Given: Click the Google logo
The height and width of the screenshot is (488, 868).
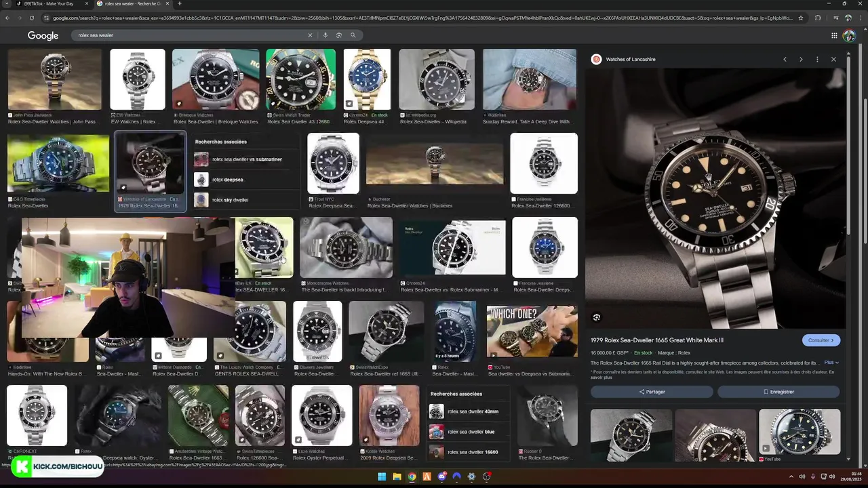Looking at the screenshot, I should [43, 35].
